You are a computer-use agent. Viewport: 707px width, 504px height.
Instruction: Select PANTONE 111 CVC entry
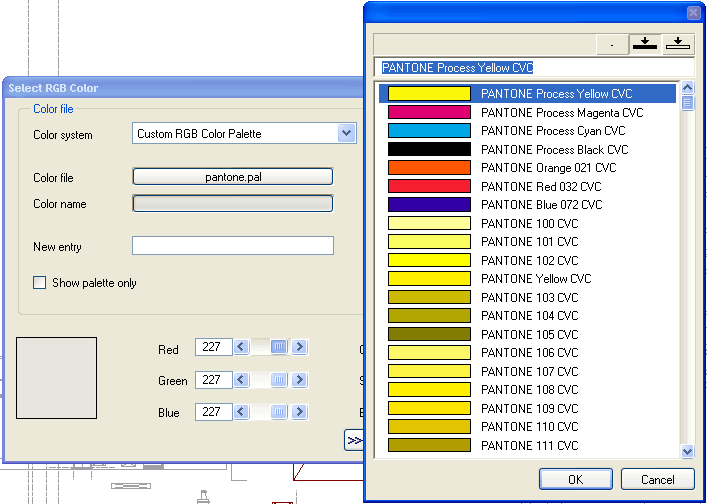(527, 445)
